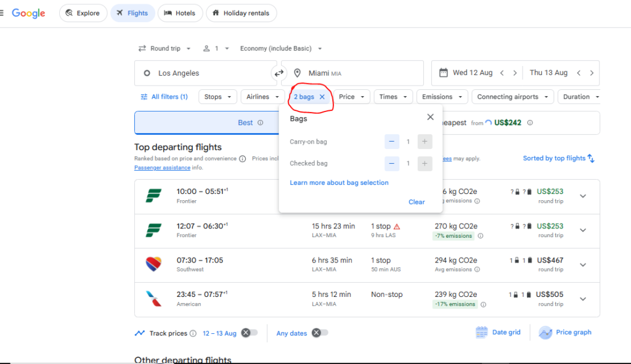Open the Economy (include Basic) class dropdown
The width and height of the screenshot is (631, 364).
point(281,48)
